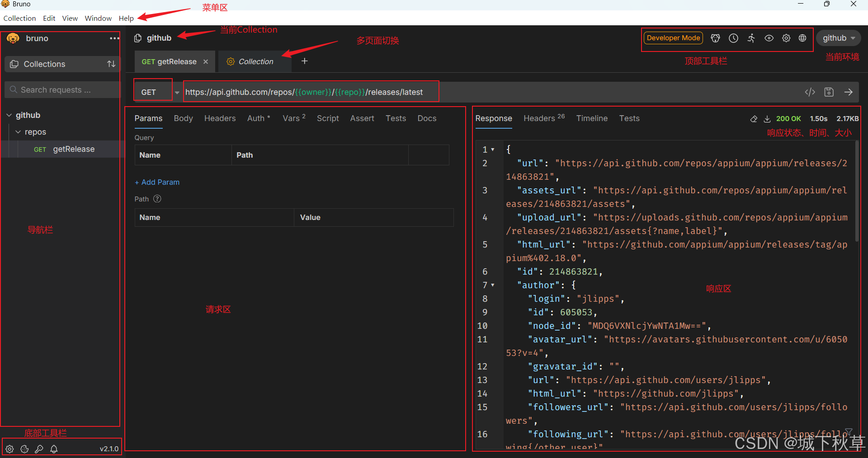The image size is (868, 458).
Task: Sort collections with the up-down arrows icon
Action: point(111,64)
